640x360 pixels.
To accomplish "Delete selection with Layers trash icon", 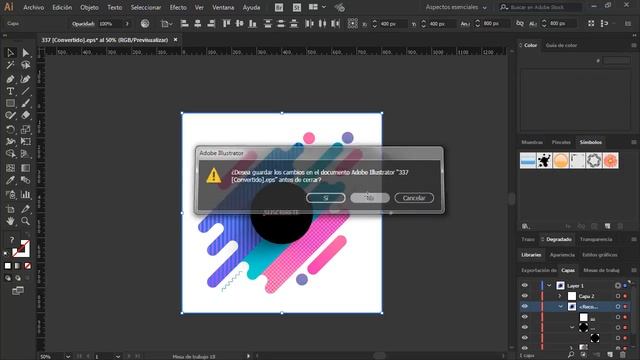I will (622, 355).
